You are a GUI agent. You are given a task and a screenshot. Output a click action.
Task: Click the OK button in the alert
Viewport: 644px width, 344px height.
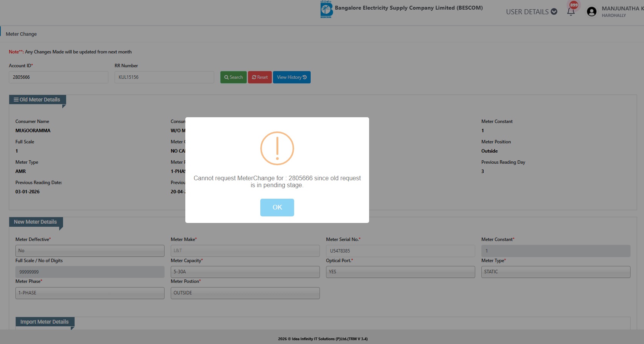[x=277, y=208]
